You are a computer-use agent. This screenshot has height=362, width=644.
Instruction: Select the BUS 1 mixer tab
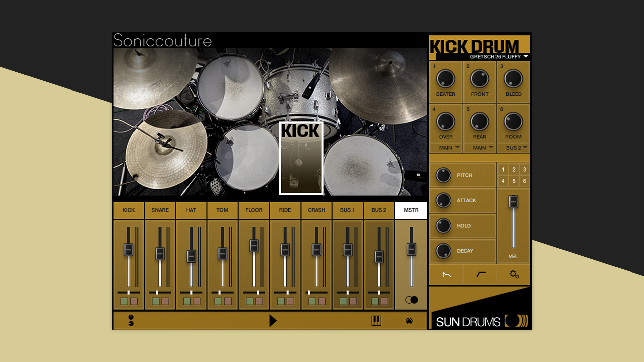(347, 210)
